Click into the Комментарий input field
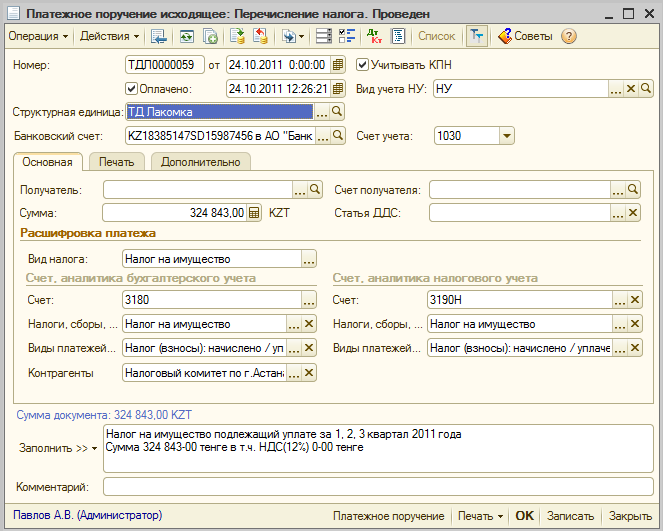The width and height of the screenshot is (663, 531). coord(378,487)
